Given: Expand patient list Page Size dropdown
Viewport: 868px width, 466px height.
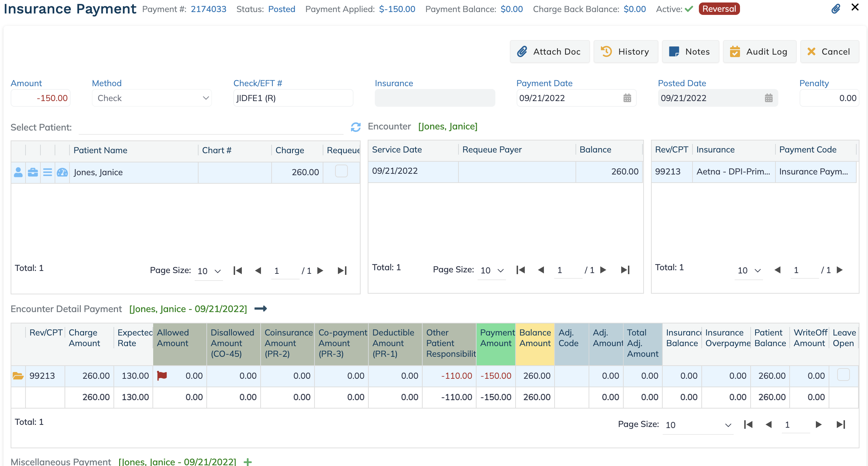Looking at the screenshot, I should coord(209,271).
